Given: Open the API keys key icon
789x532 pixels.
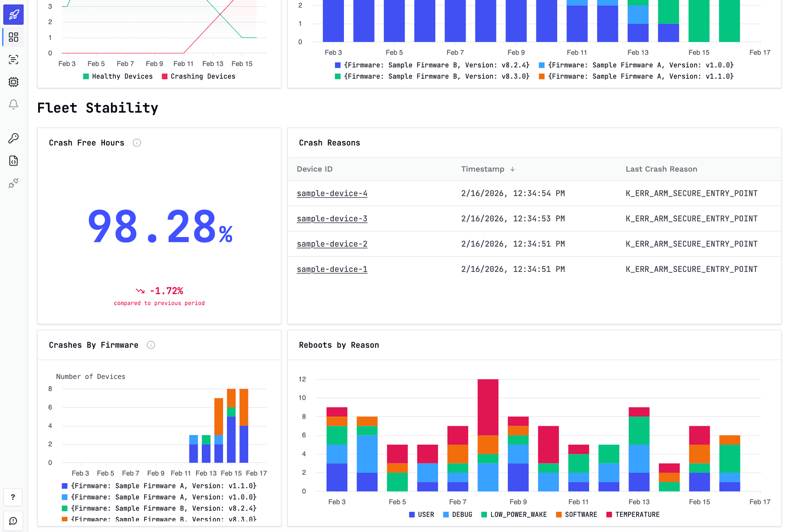Looking at the screenshot, I should pos(14,138).
